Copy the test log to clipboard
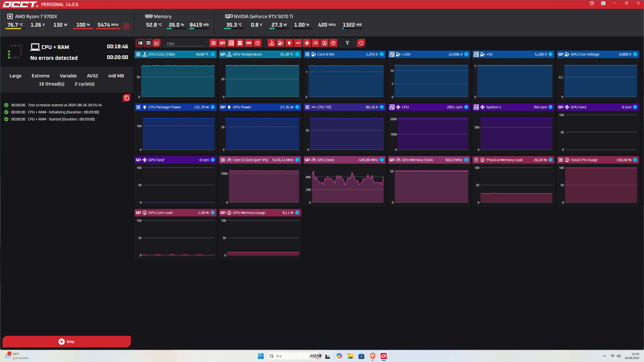 (x=127, y=98)
